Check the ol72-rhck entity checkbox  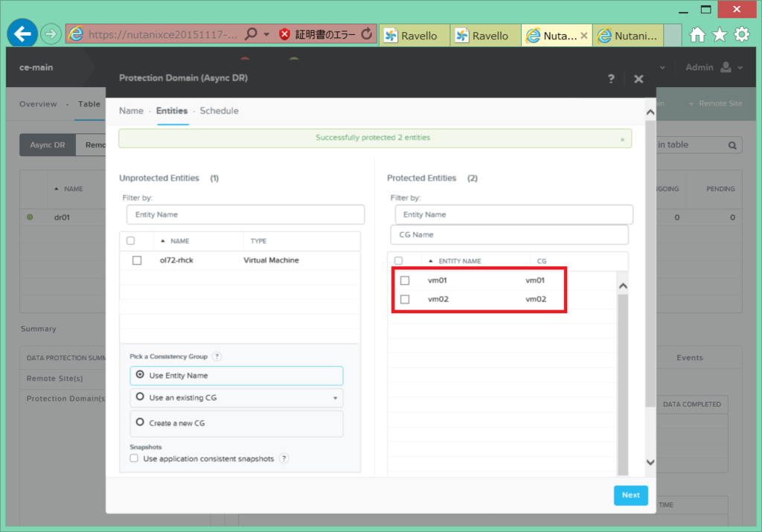[x=137, y=260]
